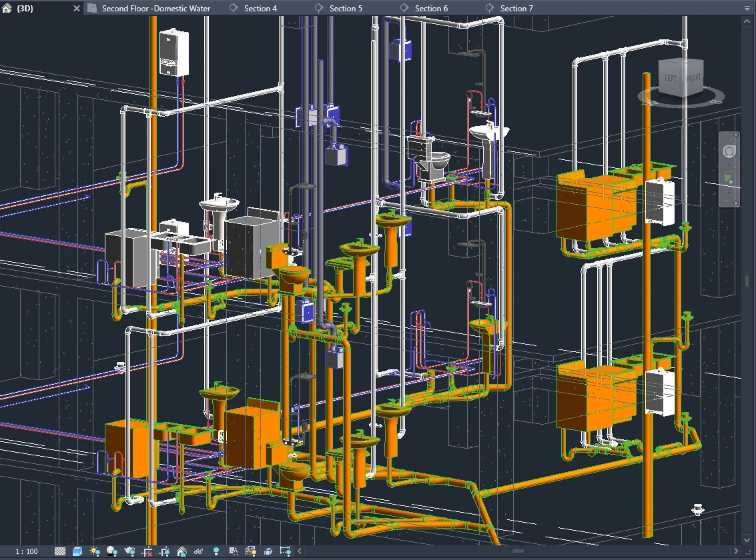Click Show Crop Region icon
This screenshot has height=560, width=756.
click(164, 551)
